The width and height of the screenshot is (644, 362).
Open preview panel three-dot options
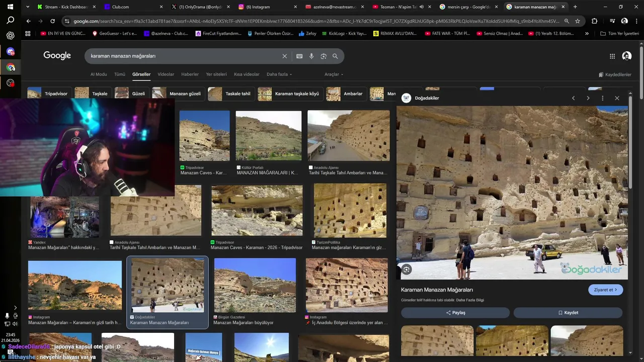coord(602,98)
